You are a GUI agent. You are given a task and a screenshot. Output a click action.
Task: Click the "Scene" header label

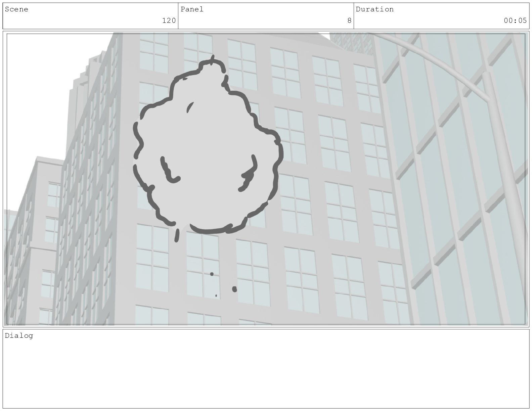(x=16, y=9)
